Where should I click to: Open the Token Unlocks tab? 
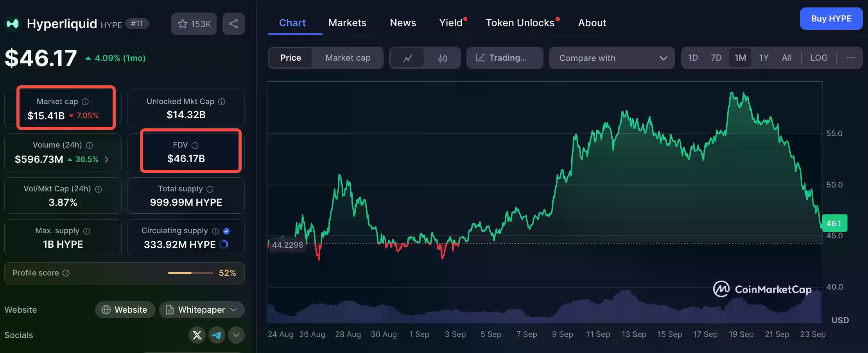pyautogui.click(x=520, y=23)
